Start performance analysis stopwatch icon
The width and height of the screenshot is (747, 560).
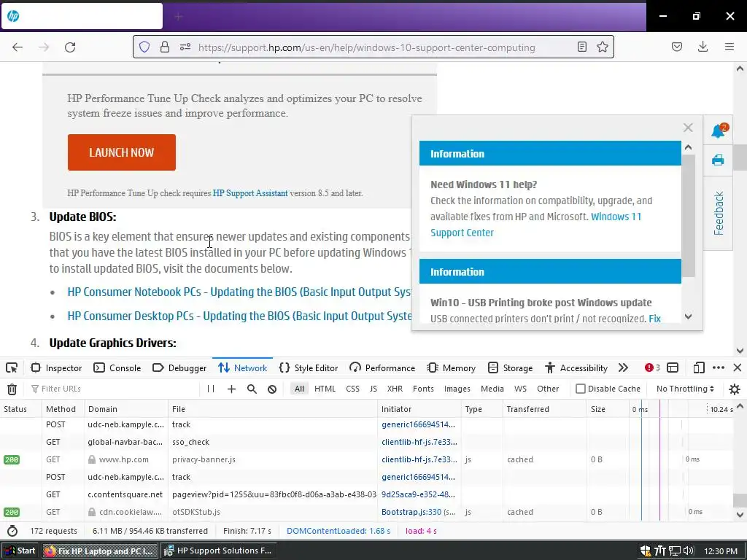(12, 531)
